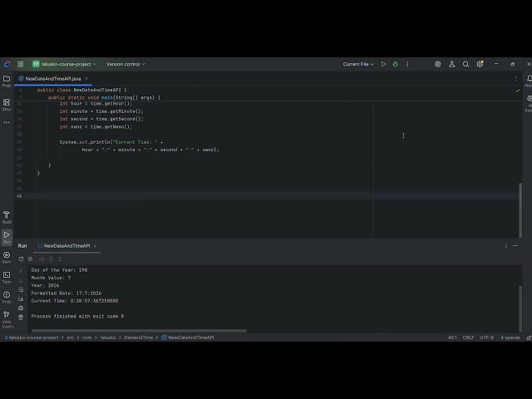Image resolution: width=532 pixels, height=399 pixels.
Task: Change UTF-8 file encoding
Action: tap(486, 337)
